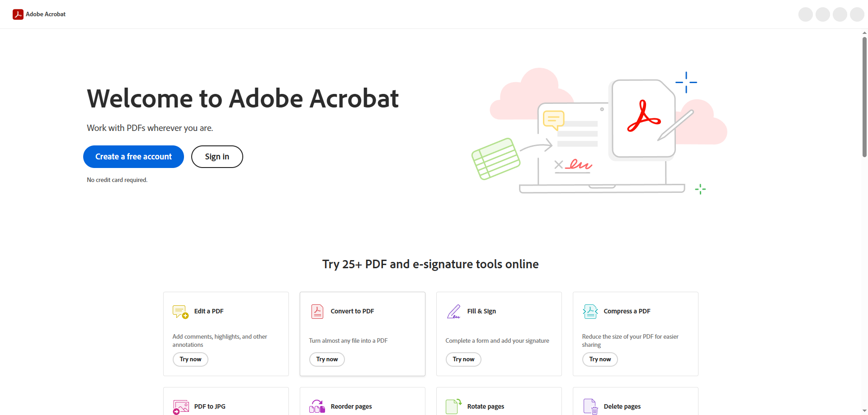Image resolution: width=868 pixels, height=415 pixels.
Task: Open the Fill & Sign title
Action: pos(481,311)
